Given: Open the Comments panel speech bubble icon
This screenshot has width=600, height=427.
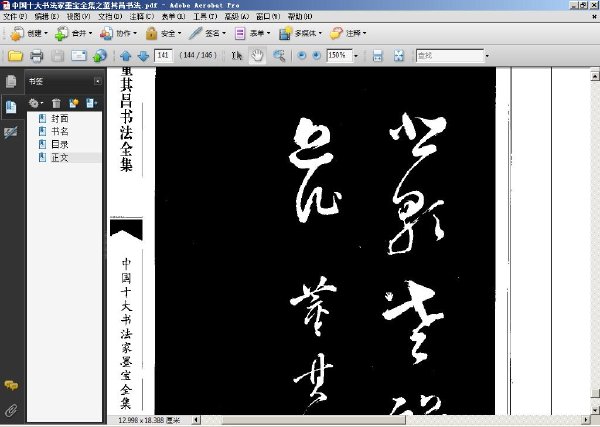Looking at the screenshot, I should (x=11, y=385).
